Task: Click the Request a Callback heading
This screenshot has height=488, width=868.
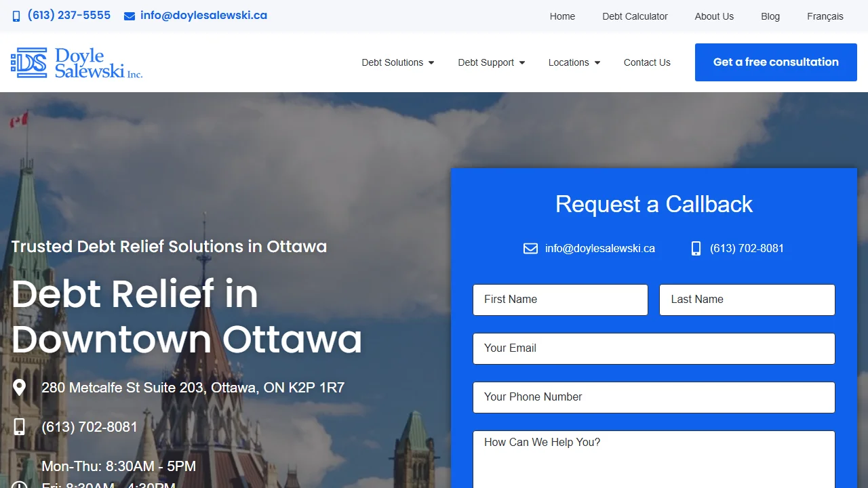Action: click(x=654, y=204)
